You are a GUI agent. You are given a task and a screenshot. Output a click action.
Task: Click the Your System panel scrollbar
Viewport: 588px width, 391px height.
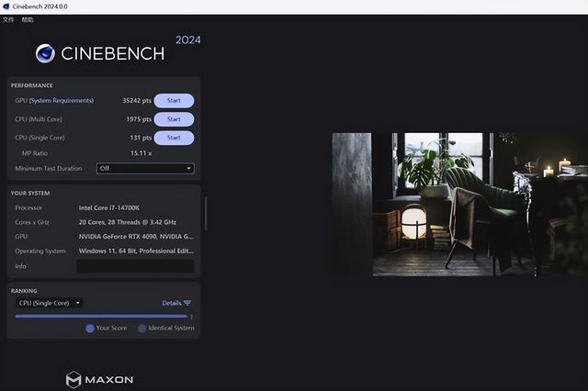point(206,213)
